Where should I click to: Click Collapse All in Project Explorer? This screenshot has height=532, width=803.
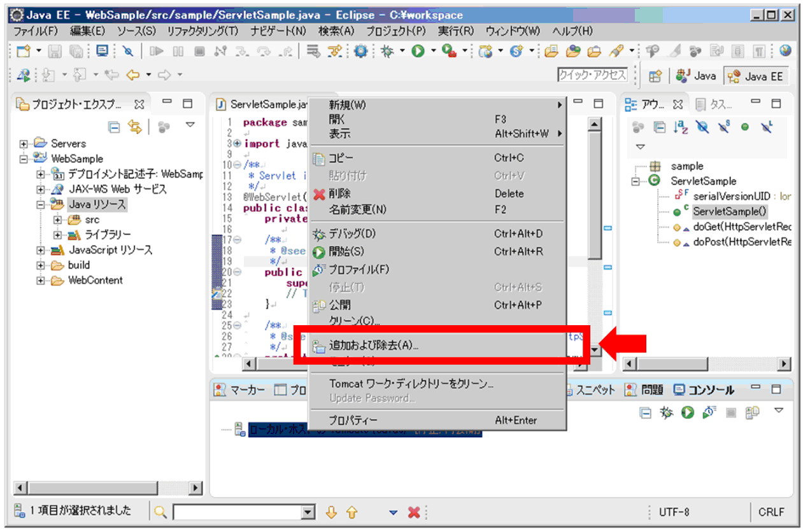pyautogui.click(x=114, y=127)
